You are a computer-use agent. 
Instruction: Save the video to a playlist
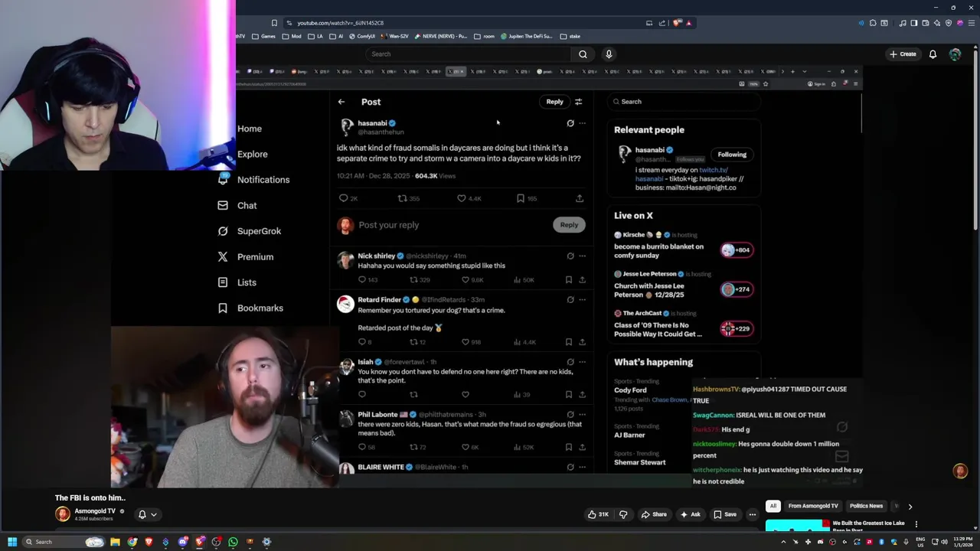tap(724, 514)
